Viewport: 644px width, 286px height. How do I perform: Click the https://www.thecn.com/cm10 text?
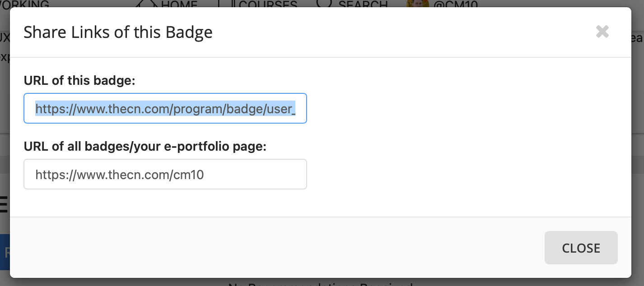120,175
